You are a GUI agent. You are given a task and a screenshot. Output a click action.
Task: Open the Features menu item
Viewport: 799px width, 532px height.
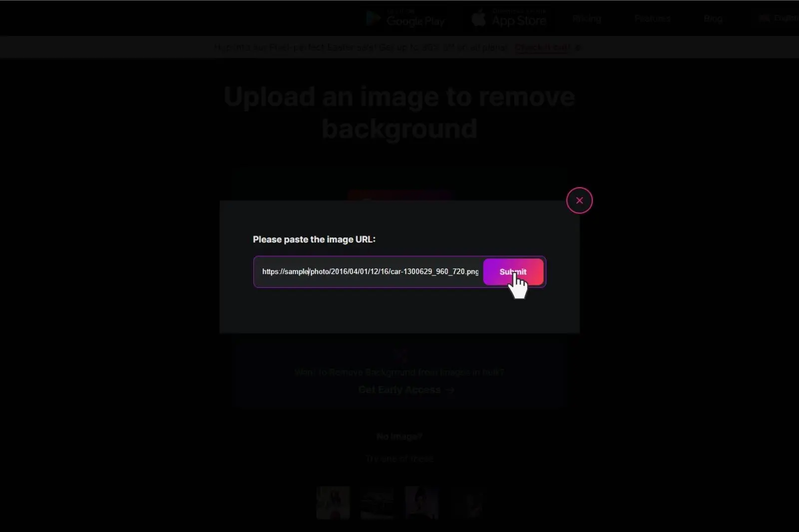(x=652, y=19)
